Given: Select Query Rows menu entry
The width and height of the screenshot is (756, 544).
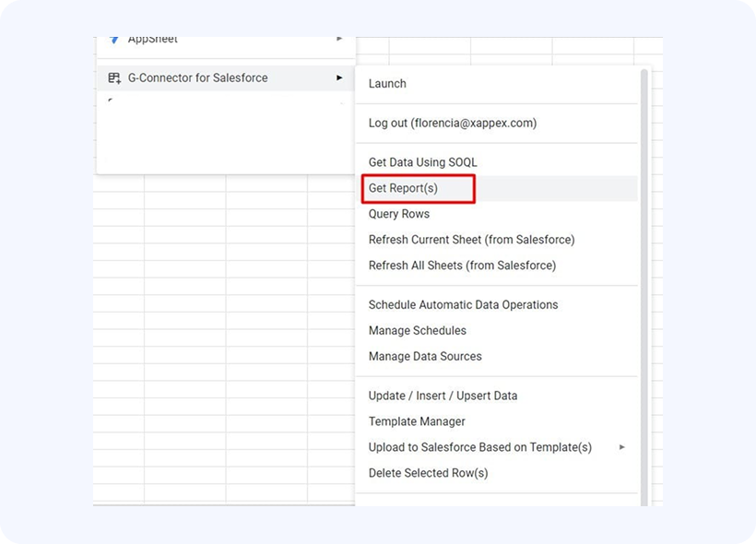Looking at the screenshot, I should [x=399, y=214].
